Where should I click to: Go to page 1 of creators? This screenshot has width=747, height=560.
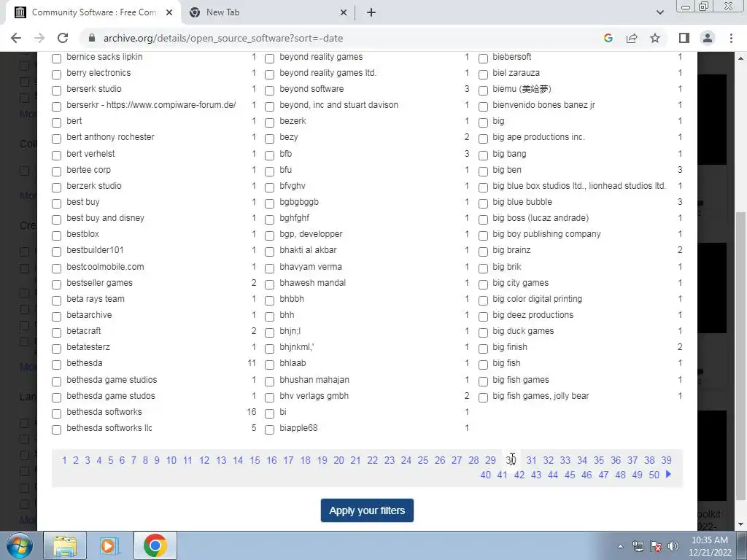[64, 461]
